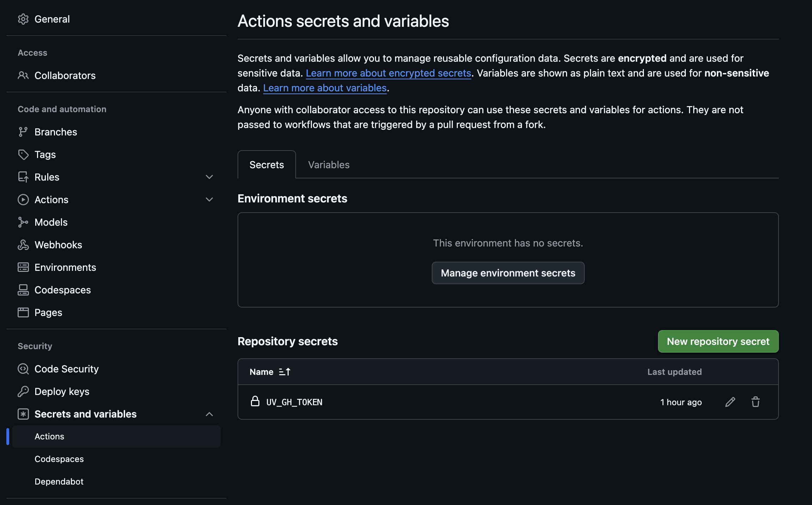The image size is (812, 505).
Task: Click New repository secret button
Action: [718, 341]
